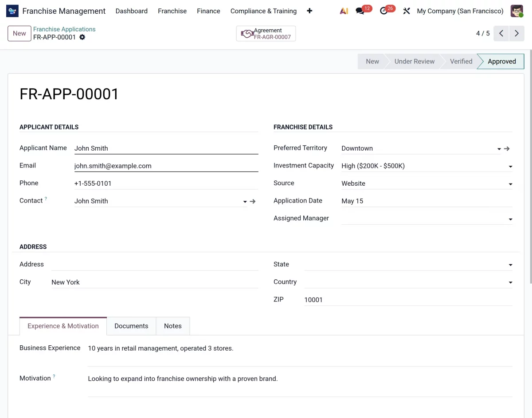The height and width of the screenshot is (418, 532).
Task: Go to the previous record arrow
Action: tap(501, 33)
